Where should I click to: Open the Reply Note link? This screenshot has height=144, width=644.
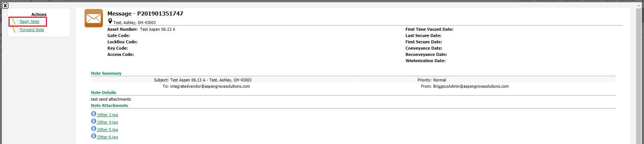pyautogui.click(x=29, y=22)
